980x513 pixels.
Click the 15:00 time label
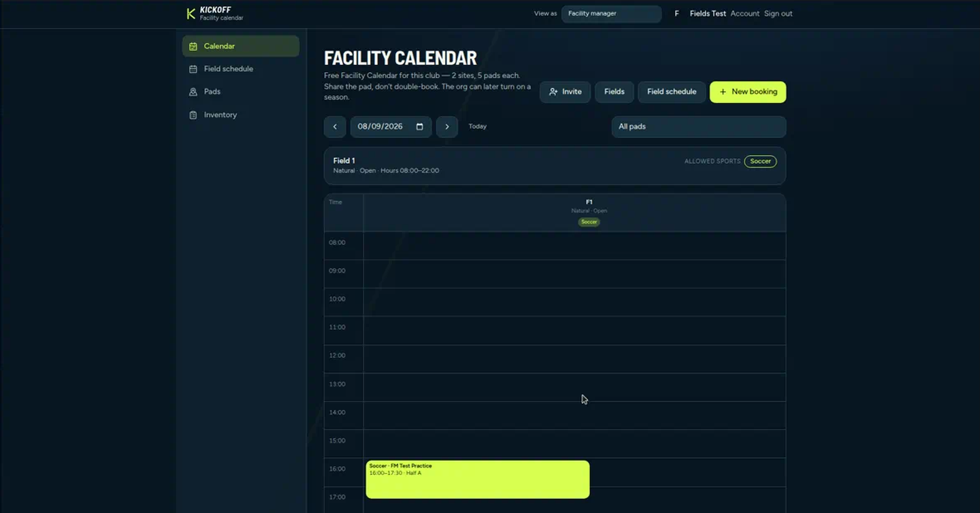coord(337,441)
